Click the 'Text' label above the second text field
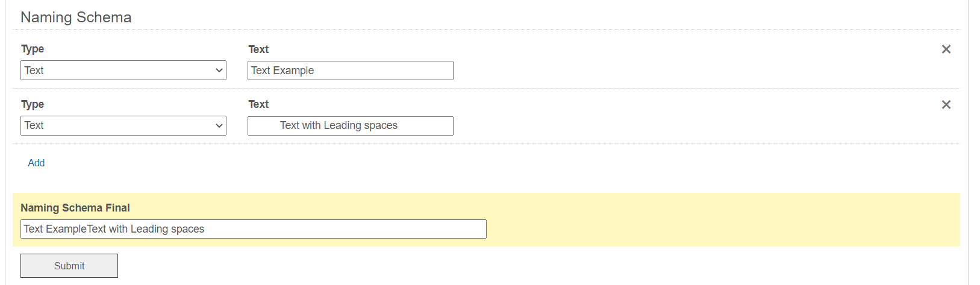Viewport: 980px width, 285px height. click(258, 104)
